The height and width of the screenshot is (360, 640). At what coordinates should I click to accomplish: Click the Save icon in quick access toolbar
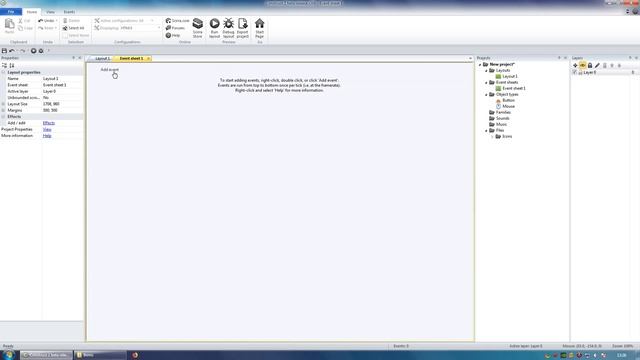(4, 51)
